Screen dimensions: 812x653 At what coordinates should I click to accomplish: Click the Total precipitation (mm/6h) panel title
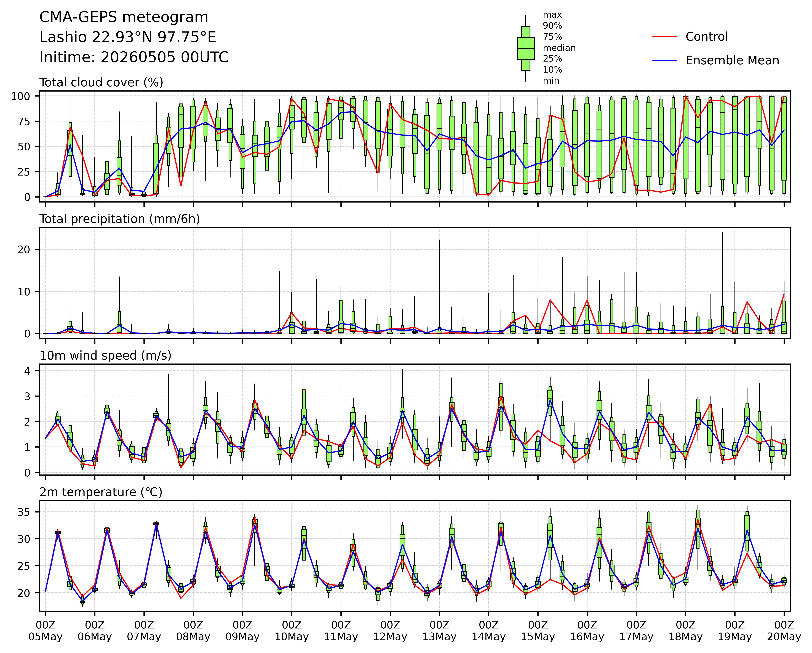[120, 219]
